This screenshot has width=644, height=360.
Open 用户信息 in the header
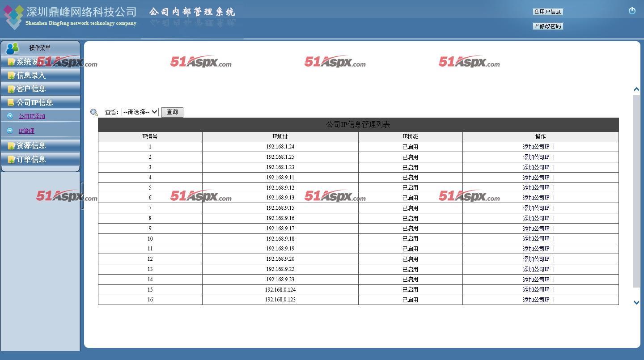548,12
